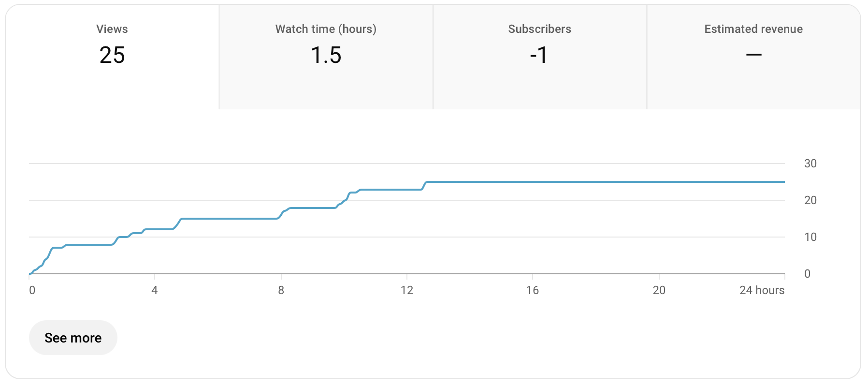Click the 10 label on the vertical axis
868x387 pixels.
point(810,237)
